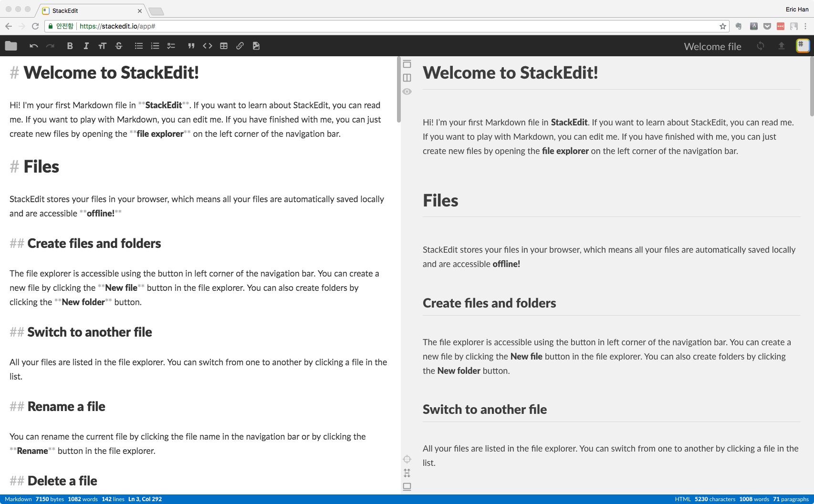The height and width of the screenshot is (504, 814).
Task: Insert an unordered bullet list
Action: click(x=139, y=46)
